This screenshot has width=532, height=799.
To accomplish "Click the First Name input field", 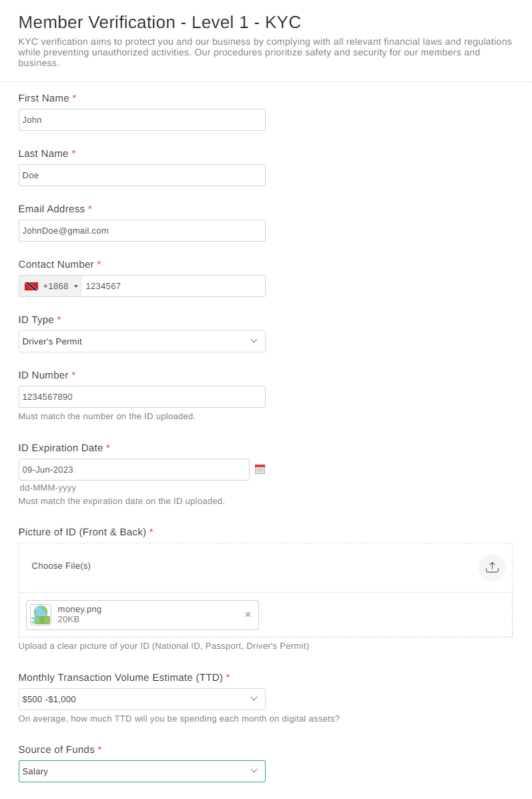I will [142, 120].
